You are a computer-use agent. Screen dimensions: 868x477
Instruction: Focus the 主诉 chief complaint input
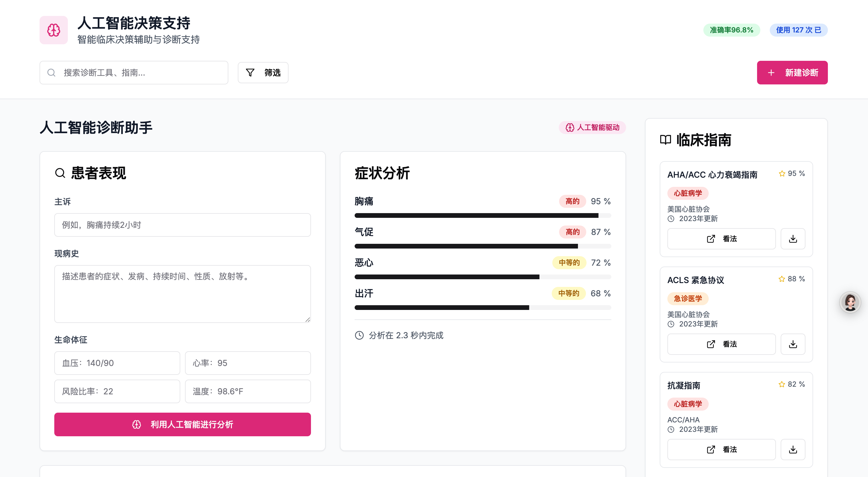tap(182, 225)
